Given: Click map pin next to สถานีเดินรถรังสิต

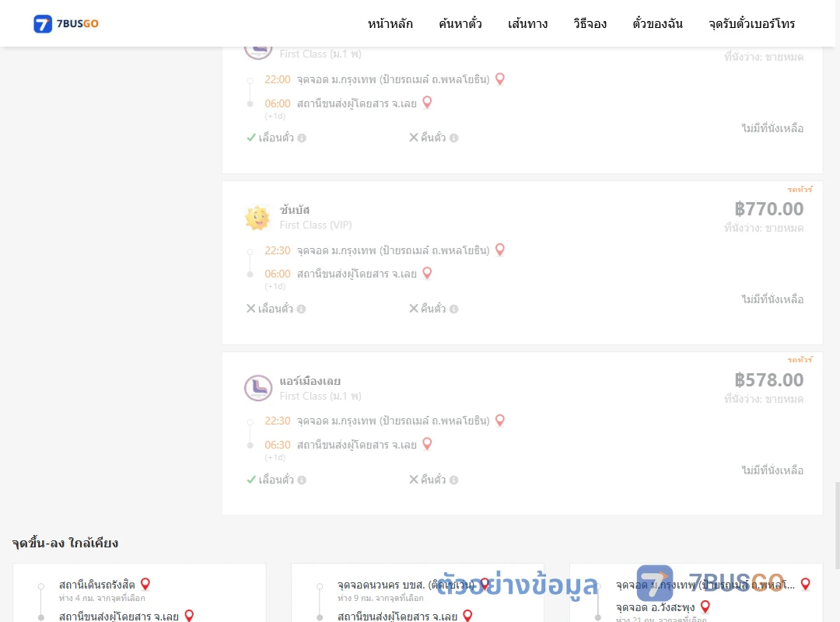Looking at the screenshot, I should click(x=145, y=584).
